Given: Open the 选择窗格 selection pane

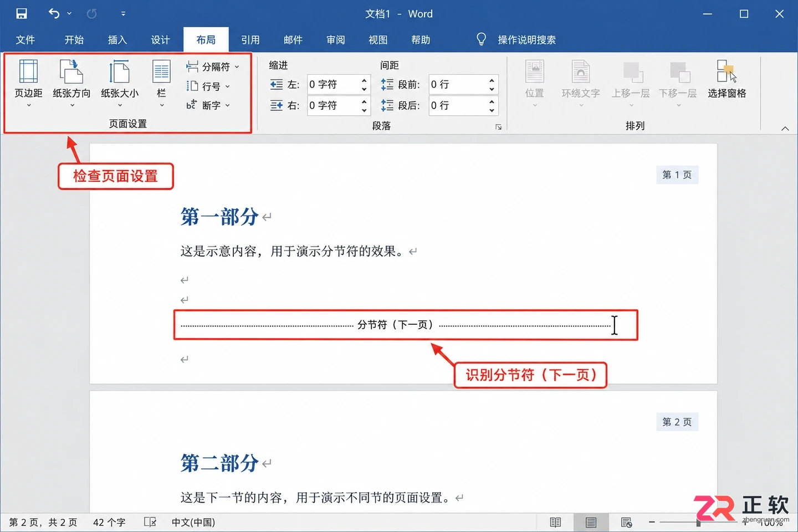Looking at the screenshot, I should pyautogui.click(x=727, y=80).
